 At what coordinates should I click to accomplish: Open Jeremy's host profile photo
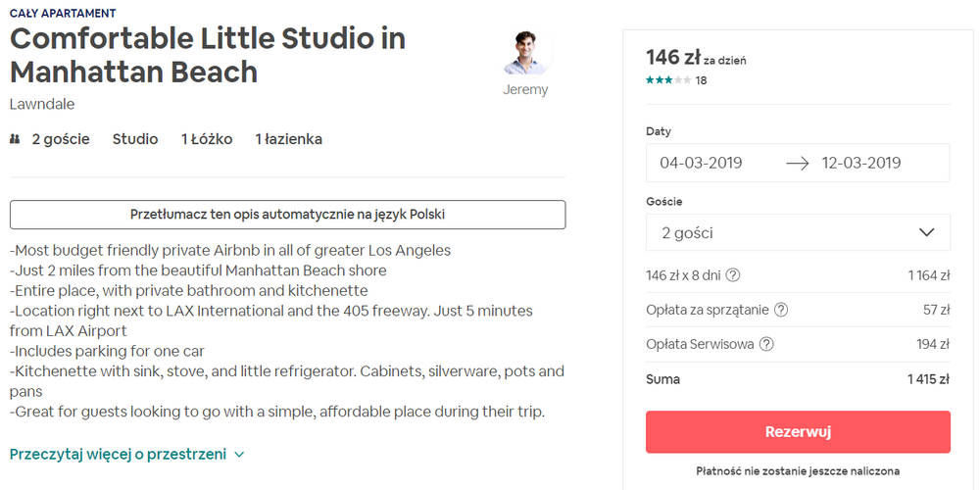click(527, 53)
